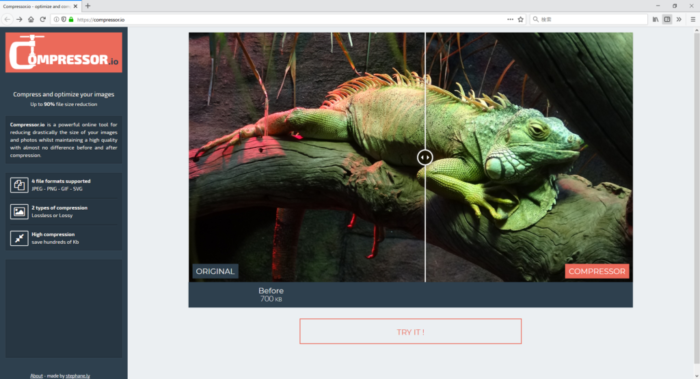Click '4 file formats supported' text

click(61, 181)
